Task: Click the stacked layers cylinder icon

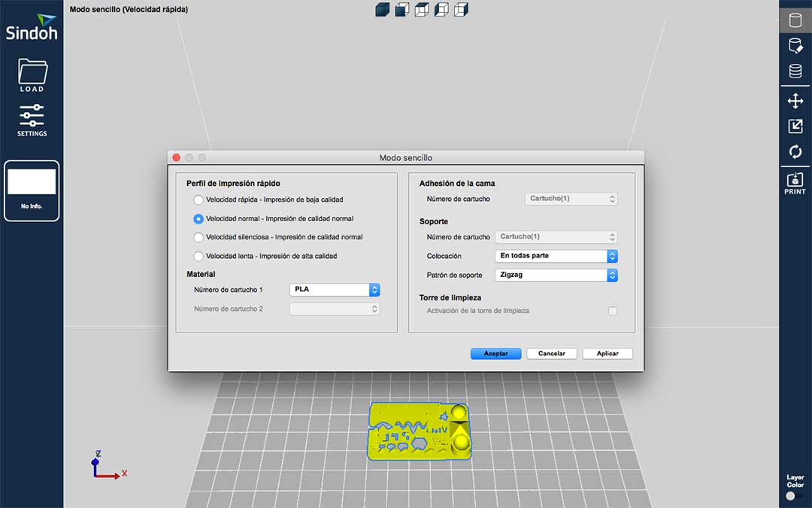Action: coord(795,71)
